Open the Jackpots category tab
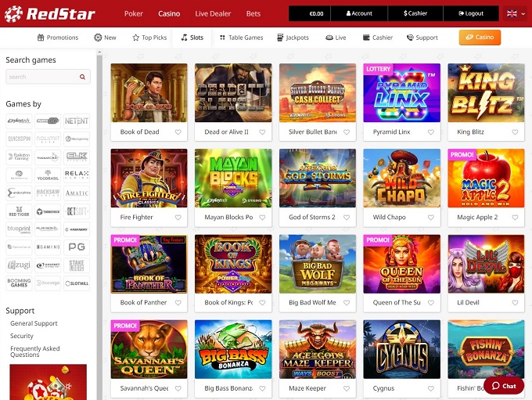The height and width of the screenshot is (400, 532). [293, 38]
